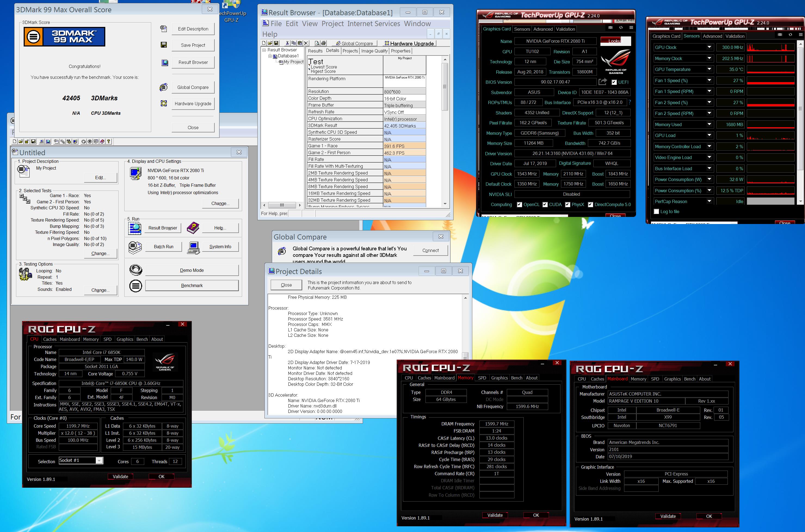Click the Save floppy icon in 3DMark main toolbar
805x532 pixels.
pyautogui.click(x=34, y=141)
